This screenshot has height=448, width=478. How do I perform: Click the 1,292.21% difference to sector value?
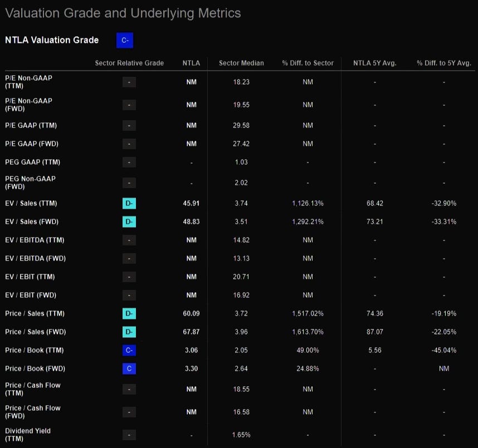[x=308, y=221]
